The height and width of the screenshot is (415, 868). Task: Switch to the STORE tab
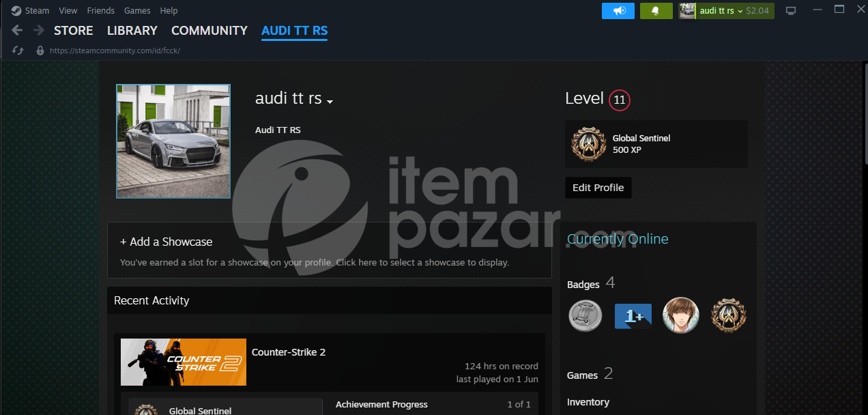[74, 31]
